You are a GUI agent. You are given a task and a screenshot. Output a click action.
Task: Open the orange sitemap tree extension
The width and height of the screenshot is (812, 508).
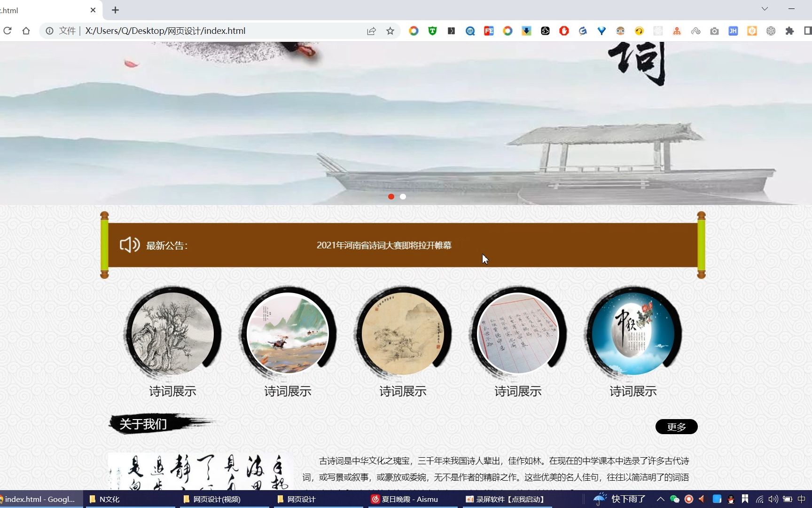click(x=677, y=31)
